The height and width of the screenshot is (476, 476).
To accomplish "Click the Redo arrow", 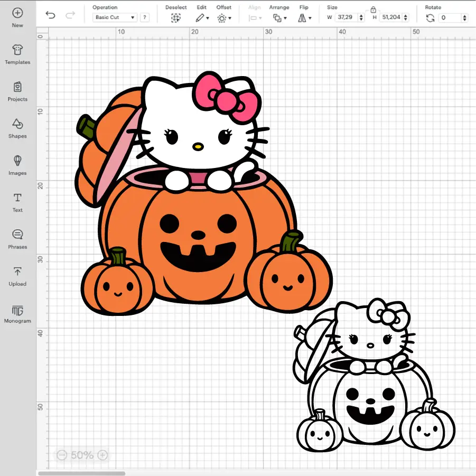I will pyautogui.click(x=70, y=15).
